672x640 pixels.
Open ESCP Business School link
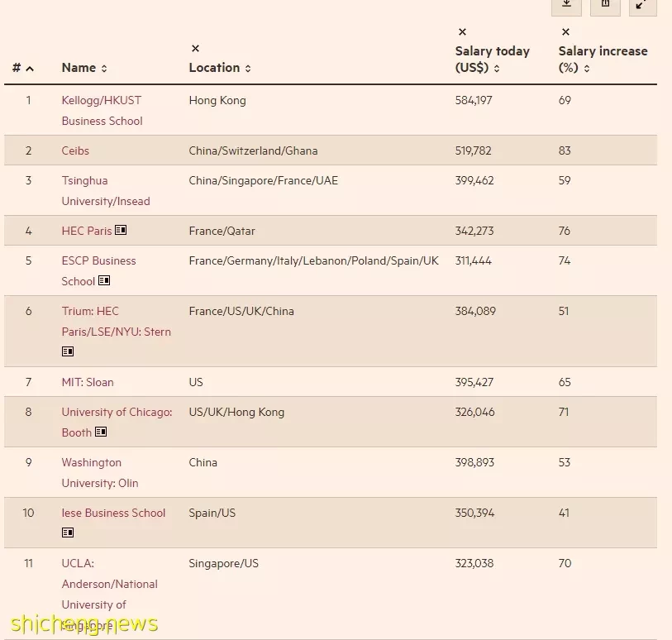click(98, 271)
